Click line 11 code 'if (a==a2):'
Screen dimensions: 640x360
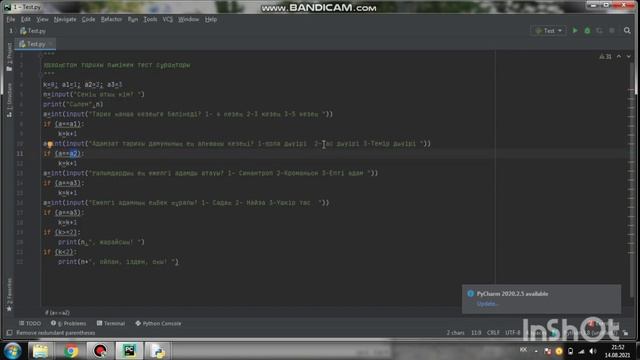coord(64,153)
